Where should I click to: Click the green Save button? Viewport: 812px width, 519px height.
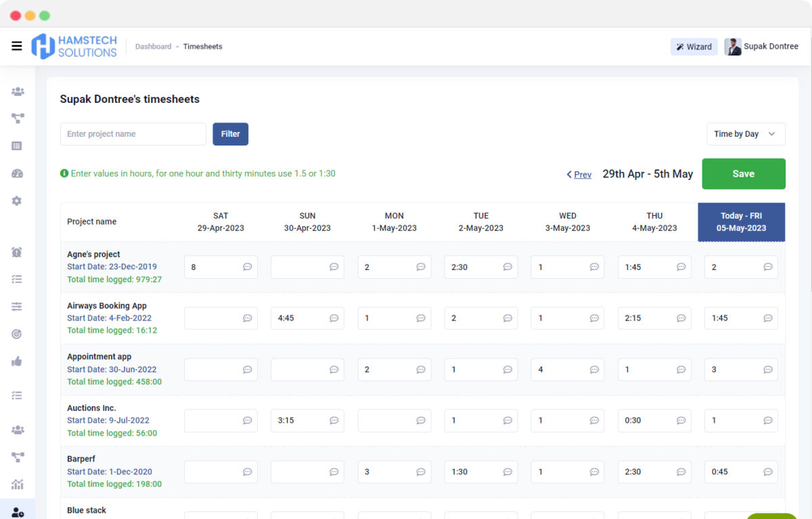744,174
